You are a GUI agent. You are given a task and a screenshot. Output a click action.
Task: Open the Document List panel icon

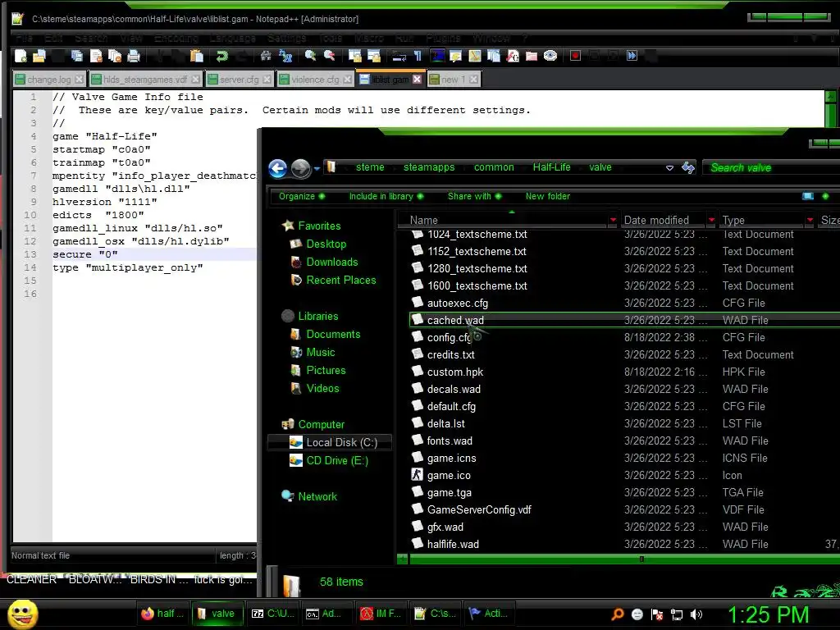493,56
